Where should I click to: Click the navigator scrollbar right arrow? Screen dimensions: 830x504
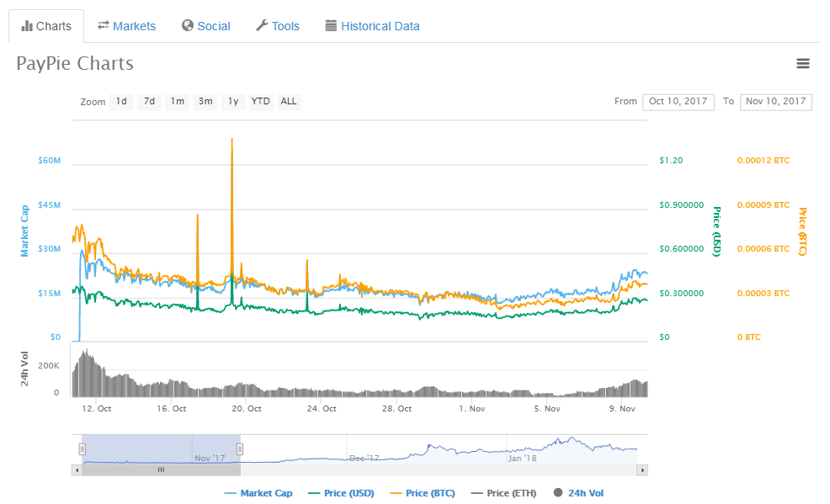tap(642, 470)
